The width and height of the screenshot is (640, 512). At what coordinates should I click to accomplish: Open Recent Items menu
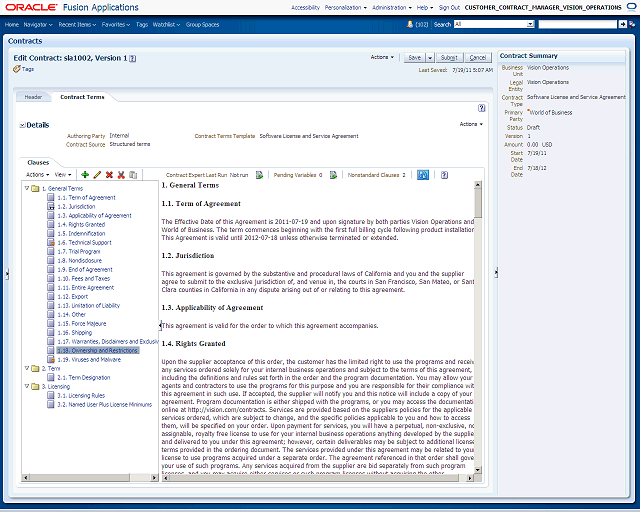[x=77, y=24]
